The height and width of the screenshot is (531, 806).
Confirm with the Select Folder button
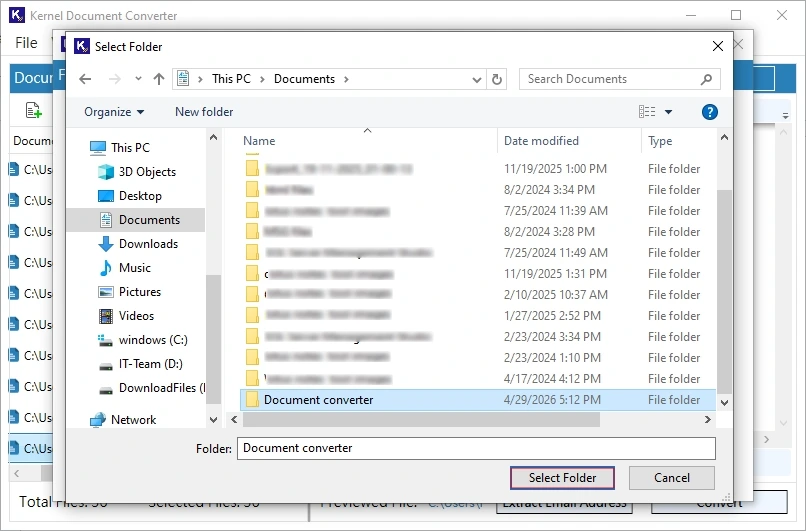(x=562, y=478)
